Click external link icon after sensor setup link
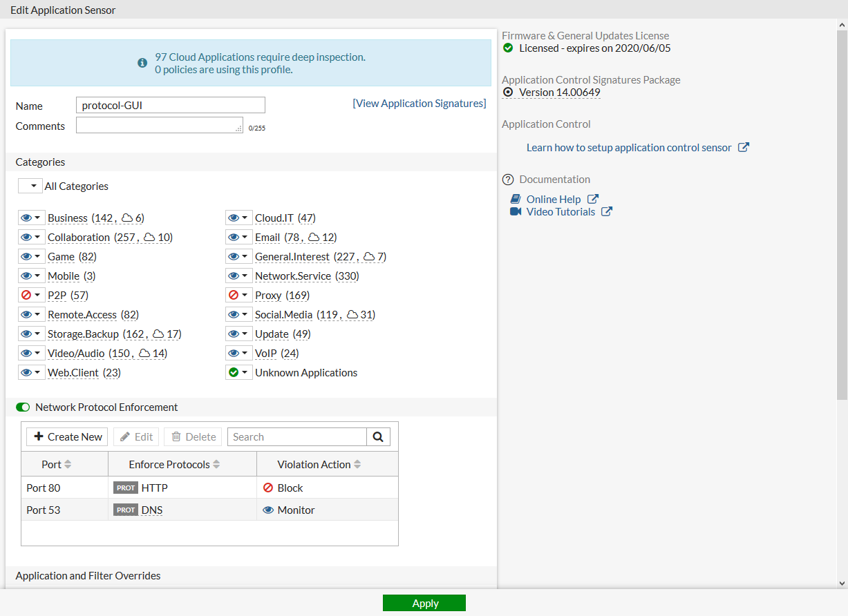Screen dimensions: 848x616 tap(744, 147)
